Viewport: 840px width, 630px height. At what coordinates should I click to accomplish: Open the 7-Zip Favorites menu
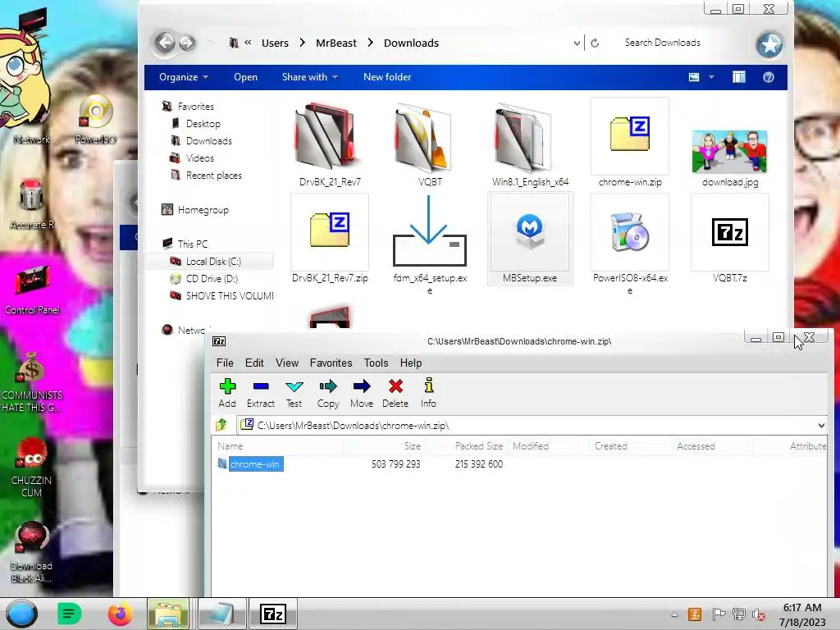point(331,363)
